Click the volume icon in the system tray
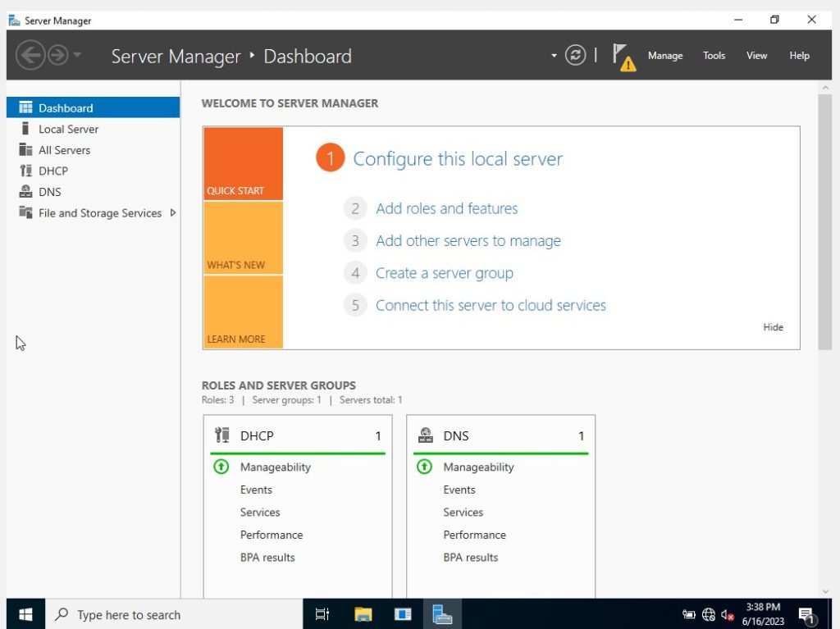The height and width of the screenshot is (629, 840). pyautogui.click(x=727, y=613)
